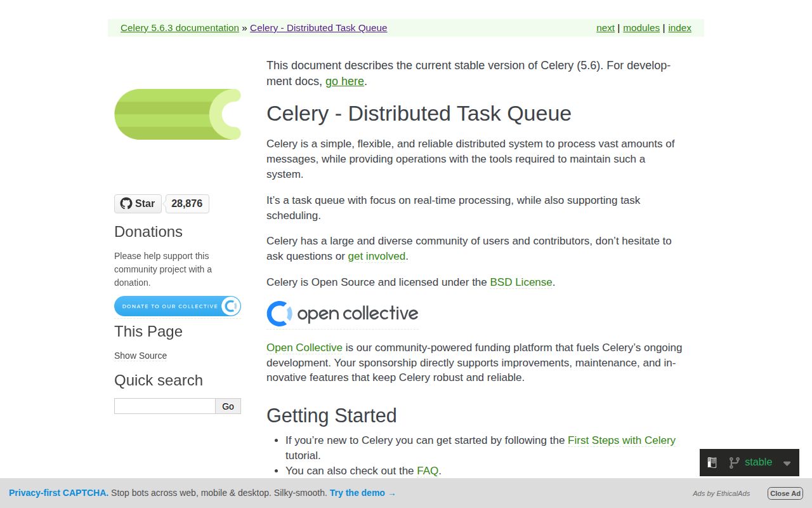Go to the next page link

point(605,28)
